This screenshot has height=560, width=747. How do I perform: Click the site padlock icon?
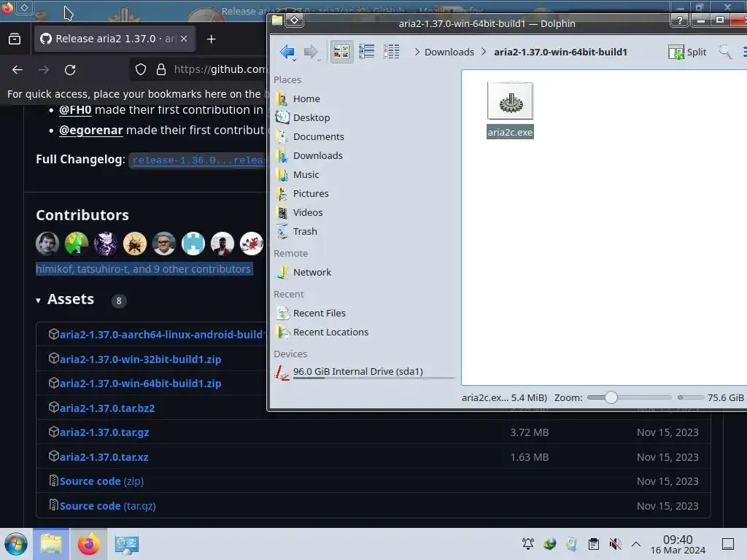pyautogui.click(x=161, y=69)
